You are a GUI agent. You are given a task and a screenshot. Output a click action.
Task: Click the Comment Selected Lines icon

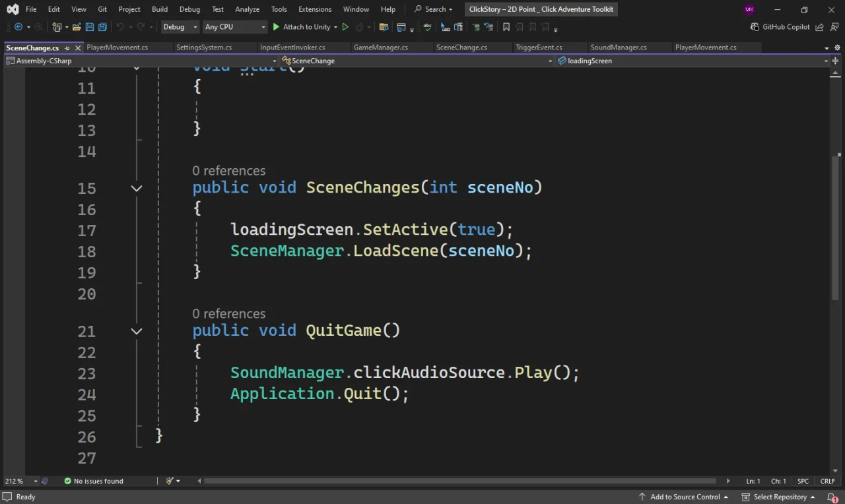pyautogui.click(x=475, y=27)
